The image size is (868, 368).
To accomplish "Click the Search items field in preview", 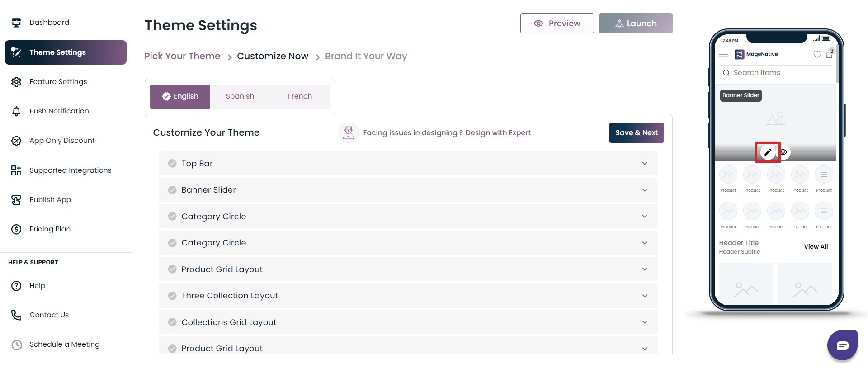I will (775, 73).
